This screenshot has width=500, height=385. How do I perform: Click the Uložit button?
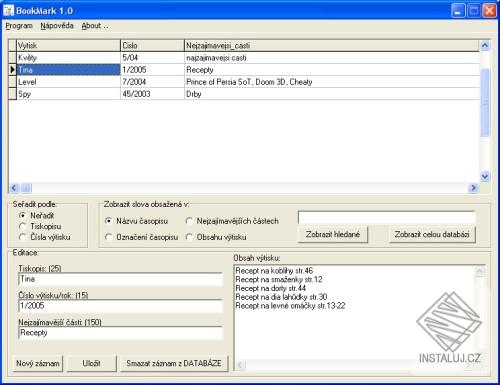point(91,363)
